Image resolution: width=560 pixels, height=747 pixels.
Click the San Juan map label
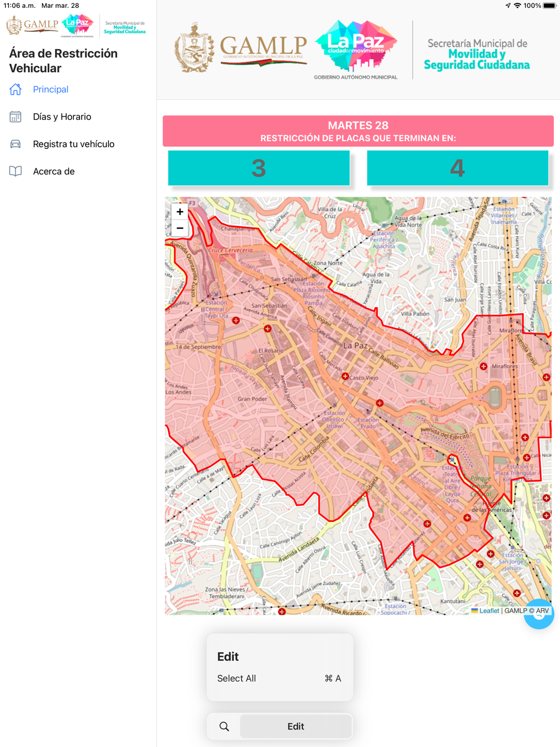[455, 300]
